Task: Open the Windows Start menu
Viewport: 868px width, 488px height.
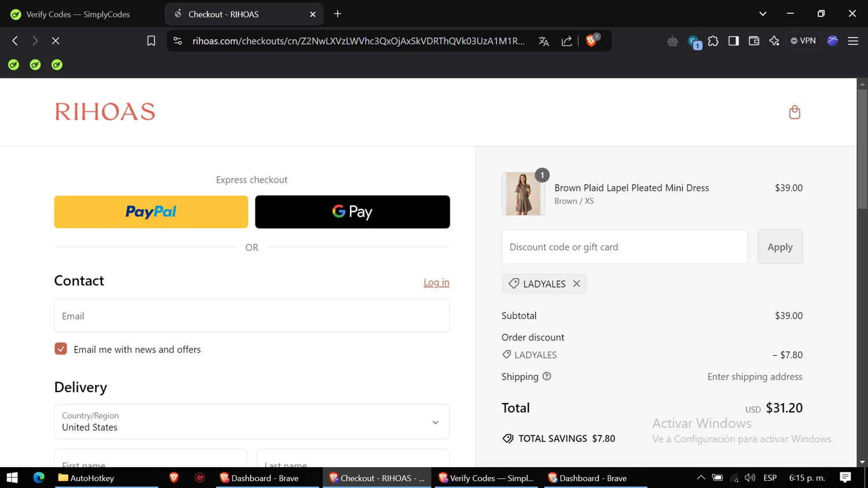Action: click(x=12, y=478)
